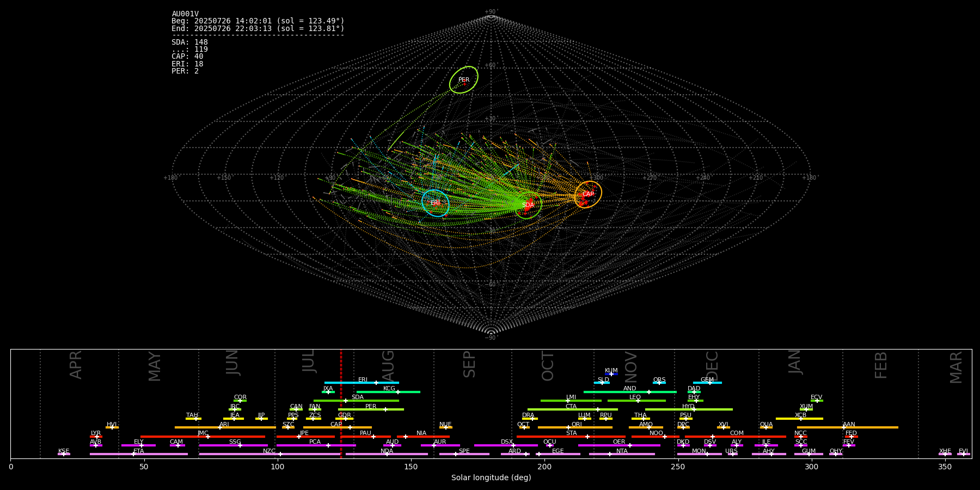Click the NOO shower bar
The image size is (980, 490).
click(x=656, y=436)
